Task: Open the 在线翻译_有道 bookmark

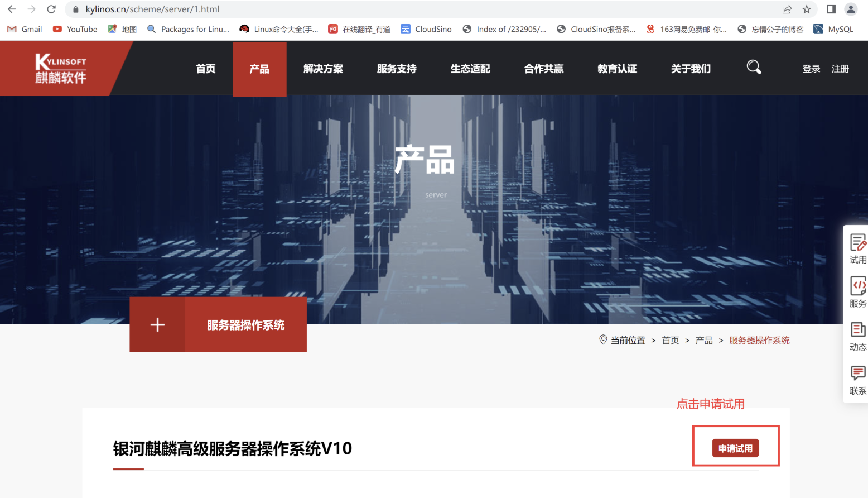Action: tap(359, 29)
